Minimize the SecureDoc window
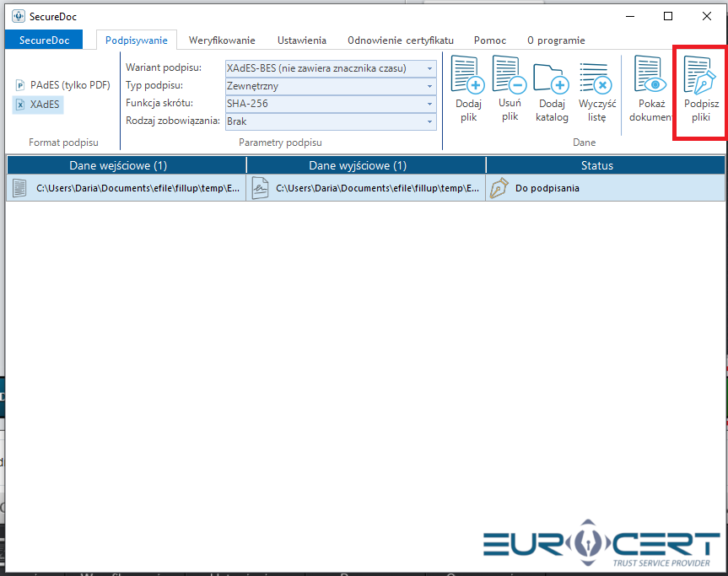This screenshot has width=728, height=576. [630, 16]
